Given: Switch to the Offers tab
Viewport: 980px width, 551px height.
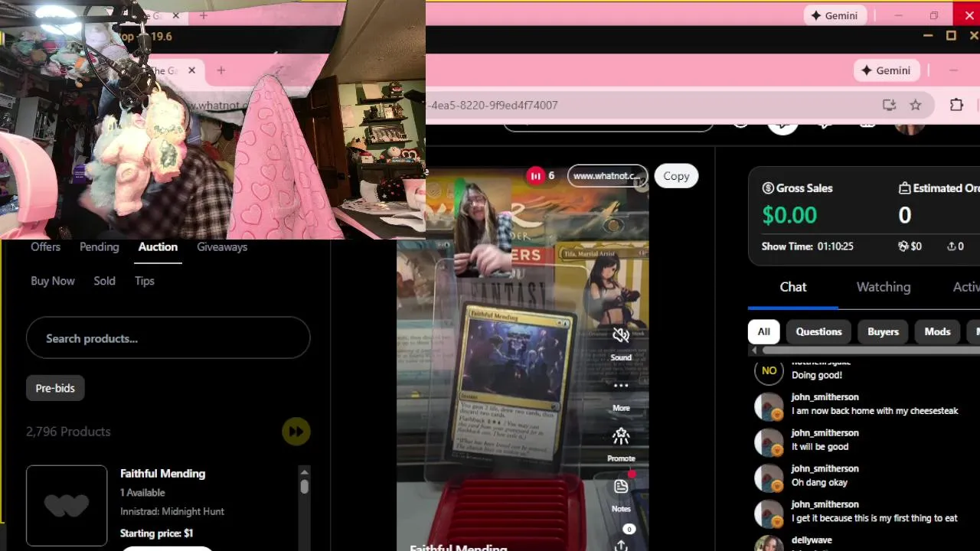Looking at the screenshot, I should (x=45, y=246).
